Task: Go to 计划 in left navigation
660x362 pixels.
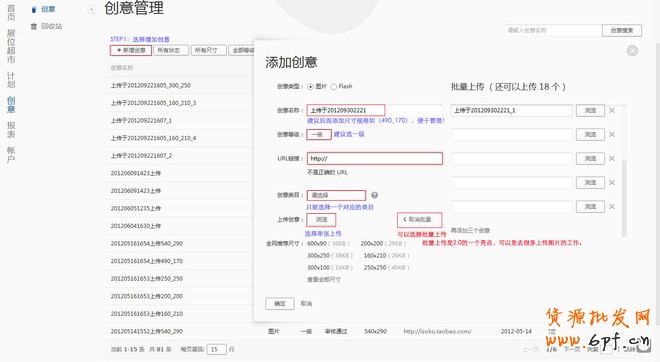Action: pos(11,80)
